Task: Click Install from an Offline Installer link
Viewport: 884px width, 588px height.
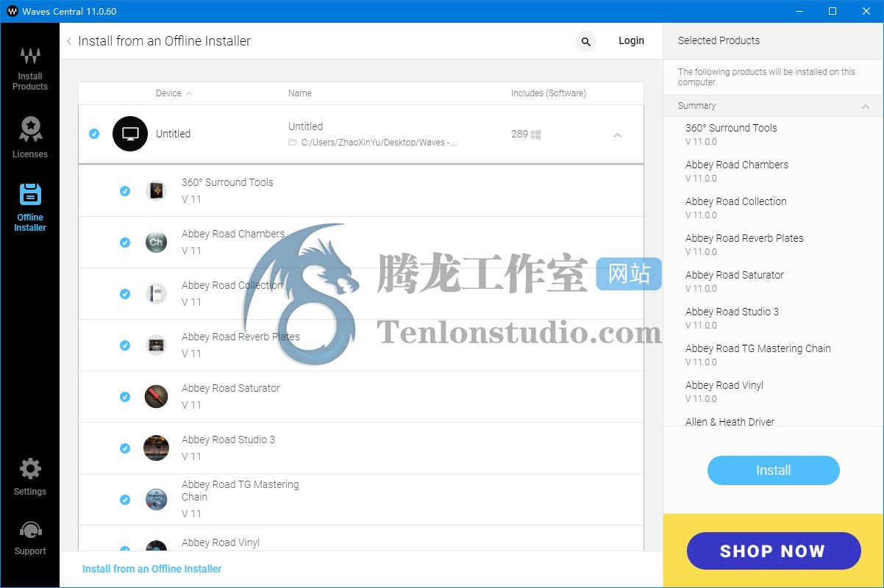Action: 152,569
